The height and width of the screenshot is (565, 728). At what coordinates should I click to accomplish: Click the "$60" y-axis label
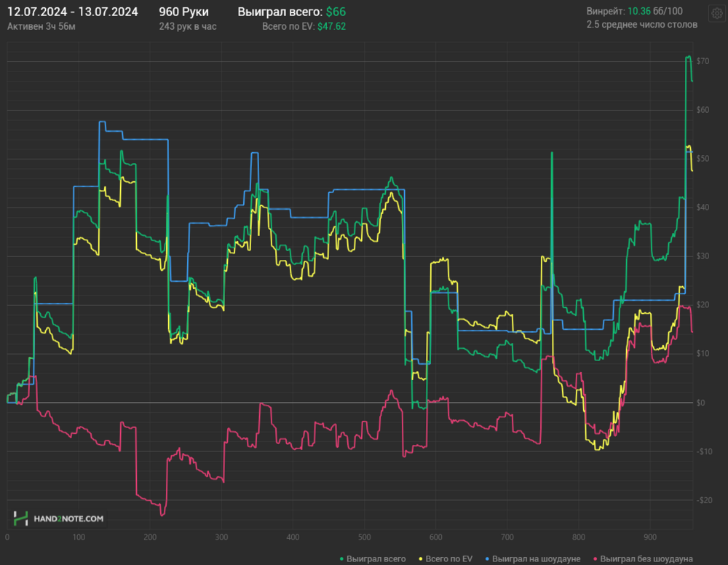click(x=703, y=110)
